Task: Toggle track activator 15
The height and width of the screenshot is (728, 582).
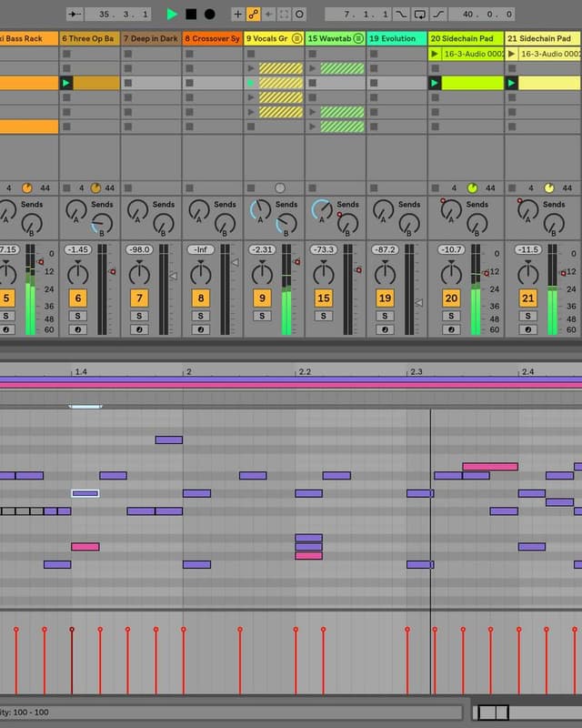Action: 324,298
